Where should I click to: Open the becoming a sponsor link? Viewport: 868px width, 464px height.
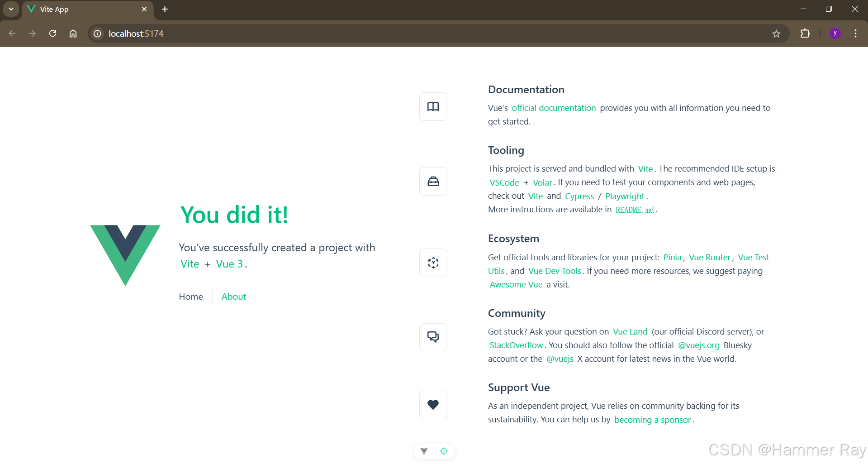(x=652, y=420)
